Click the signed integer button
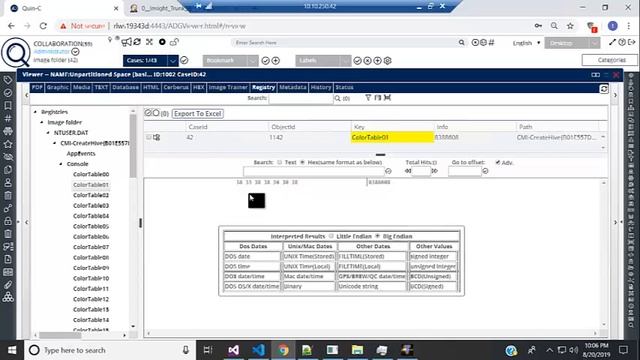The width and height of the screenshot is (640, 360). tap(433, 256)
